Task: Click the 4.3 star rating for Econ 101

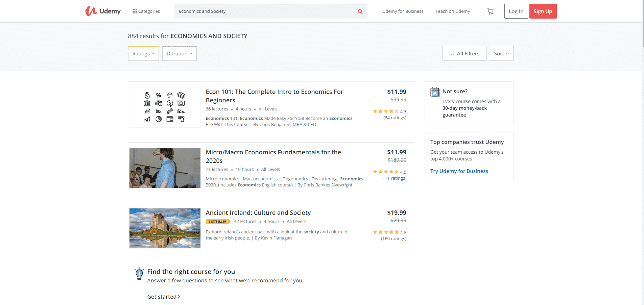Action: (389, 111)
